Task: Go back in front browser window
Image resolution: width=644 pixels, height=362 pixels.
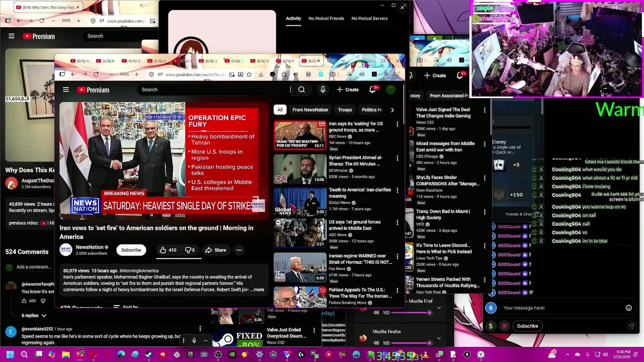Action: [x=73, y=74]
